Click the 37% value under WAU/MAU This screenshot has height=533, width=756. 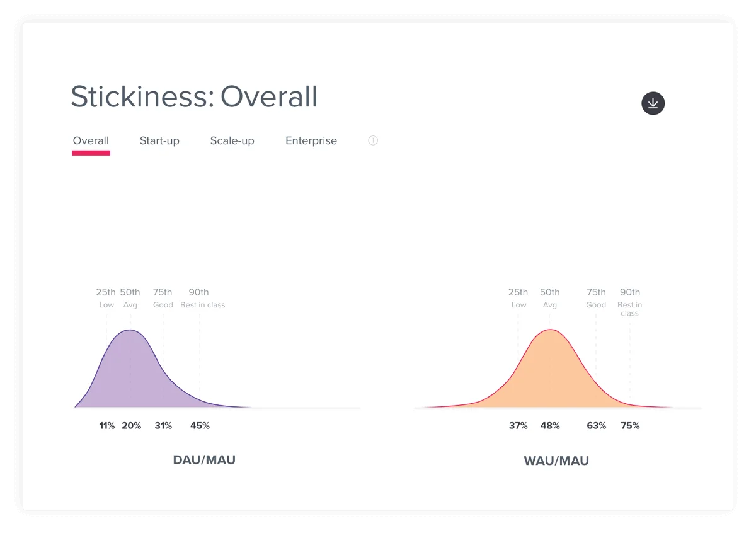[518, 426]
